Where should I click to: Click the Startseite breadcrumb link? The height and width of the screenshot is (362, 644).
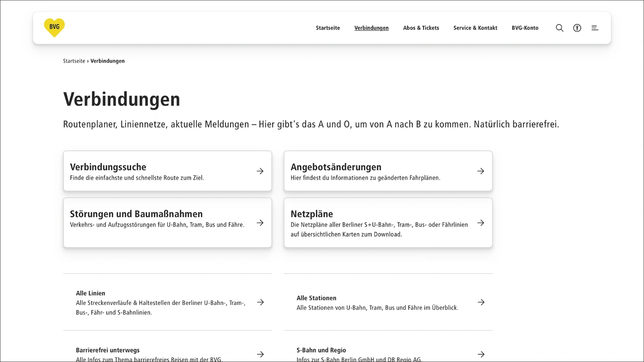pos(74,61)
